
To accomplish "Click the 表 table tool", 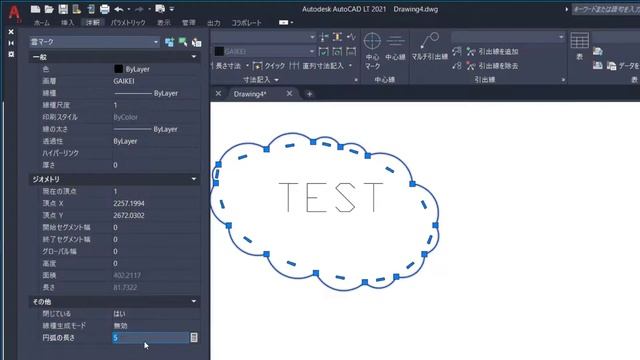I will click(x=580, y=46).
